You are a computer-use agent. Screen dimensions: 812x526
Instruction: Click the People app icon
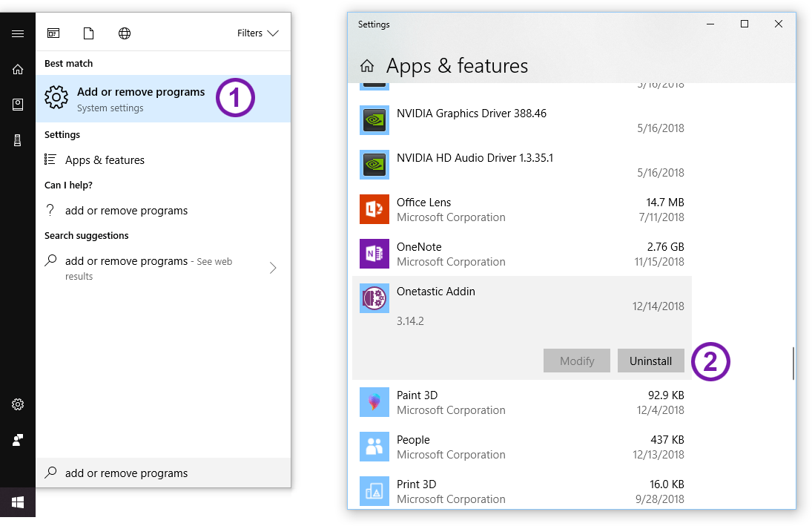point(374,447)
